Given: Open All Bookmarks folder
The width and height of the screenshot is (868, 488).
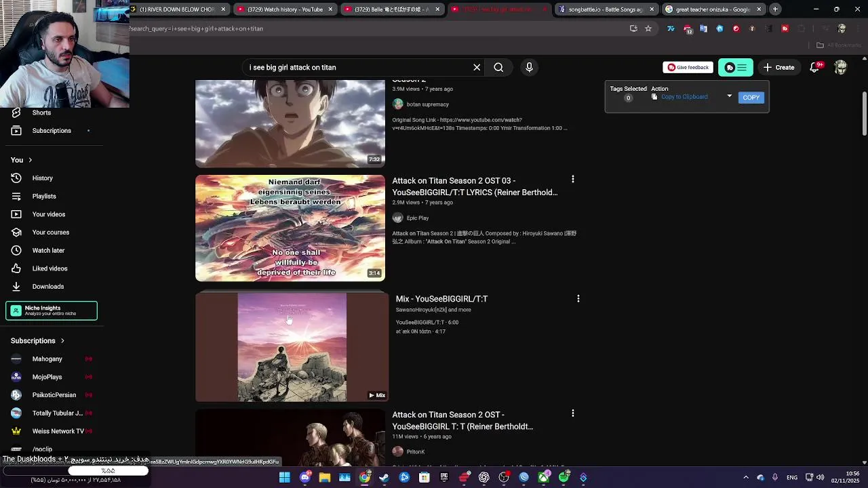Looking at the screenshot, I should pos(839,45).
